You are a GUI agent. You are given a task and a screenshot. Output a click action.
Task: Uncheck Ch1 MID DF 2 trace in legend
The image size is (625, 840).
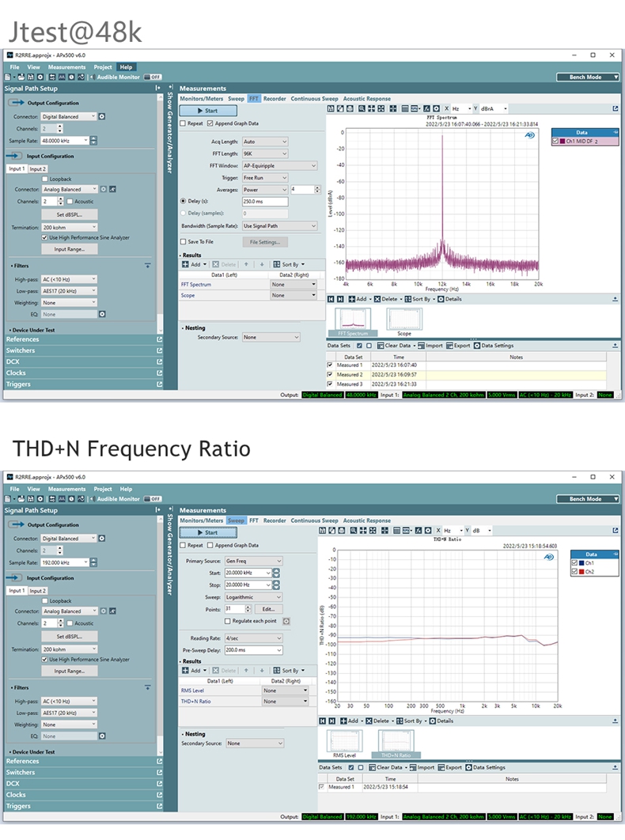point(556,141)
